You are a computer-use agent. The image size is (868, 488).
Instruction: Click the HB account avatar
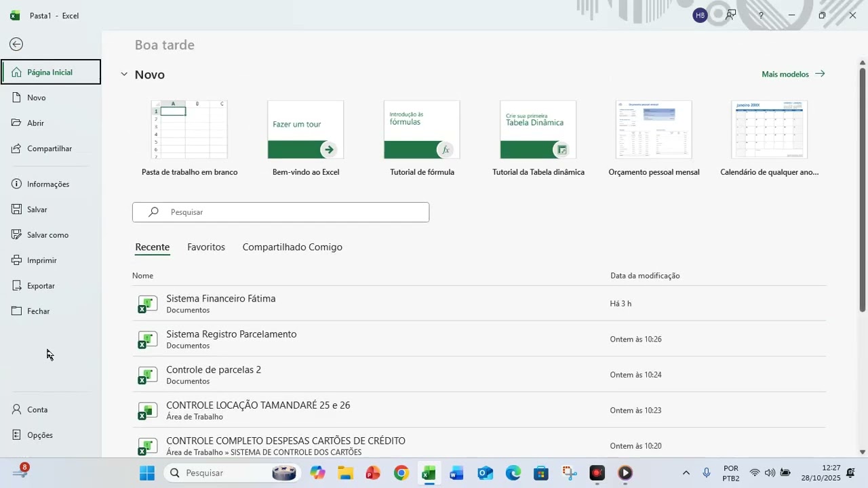pos(700,15)
